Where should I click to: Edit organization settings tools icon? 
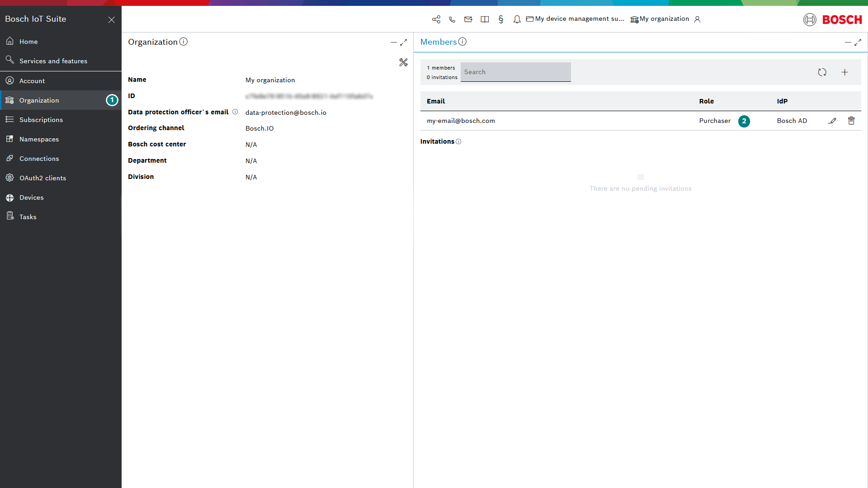click(404, 62)
